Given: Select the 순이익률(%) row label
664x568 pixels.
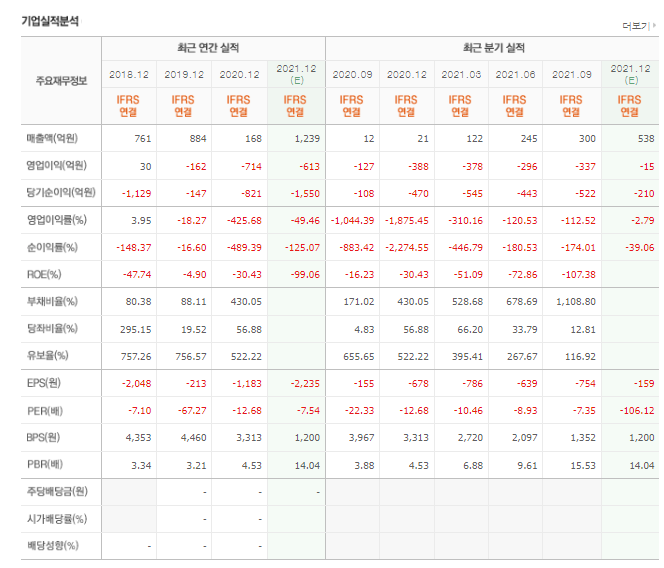Looking at the screenshot, I should click(52, 247).
